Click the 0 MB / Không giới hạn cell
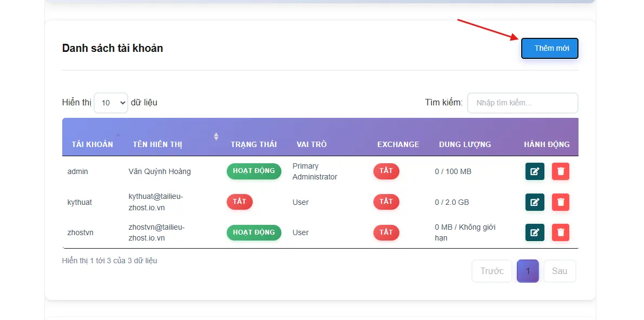The width and height of the screenshot is (644, 320). pyautogui.click(x=465, y=232)
